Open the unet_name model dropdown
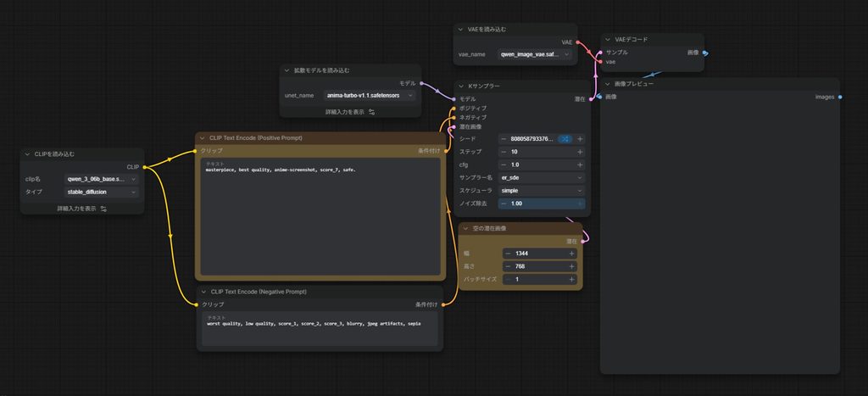Image resolution: width=868 pixels, height=396 pixels. pos(370,95)
